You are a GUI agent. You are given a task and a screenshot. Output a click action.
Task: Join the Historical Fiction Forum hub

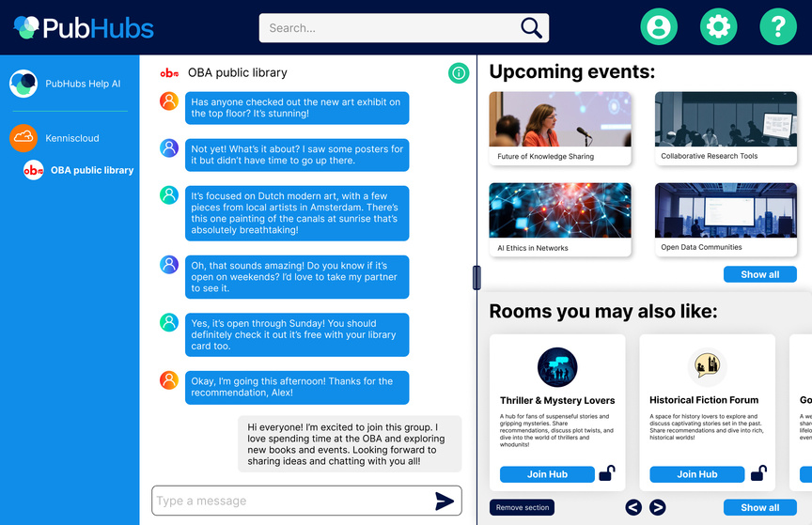(x=697, y=474)
